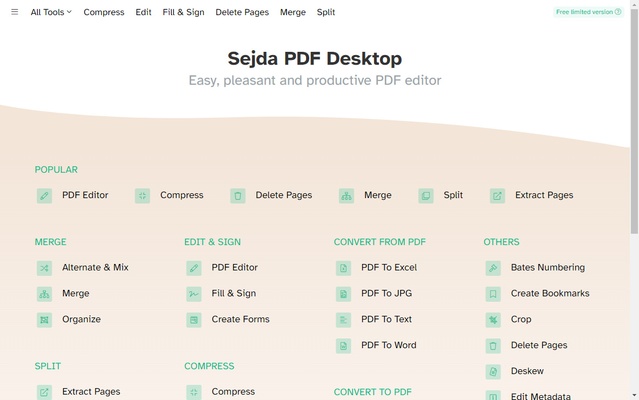The height and width of the screenshot is (400, 639).
Task: Open Delete Pages link under Popular
Action: coord(284,195)
